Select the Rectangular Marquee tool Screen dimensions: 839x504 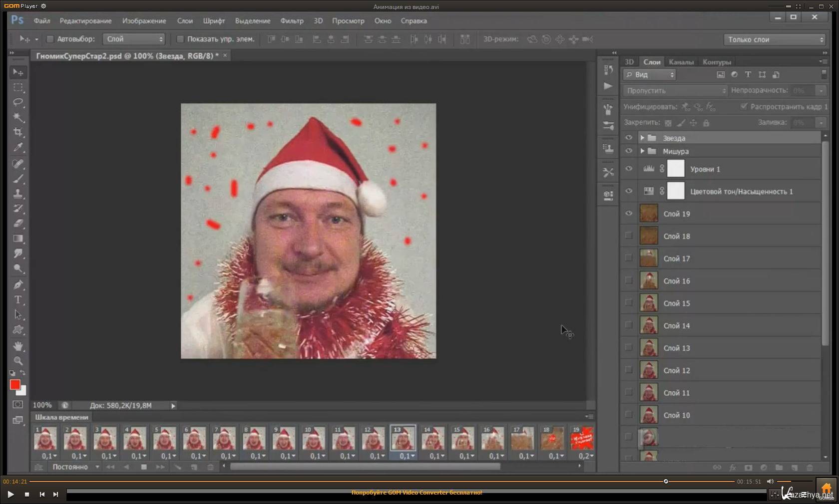coord(18,87)
